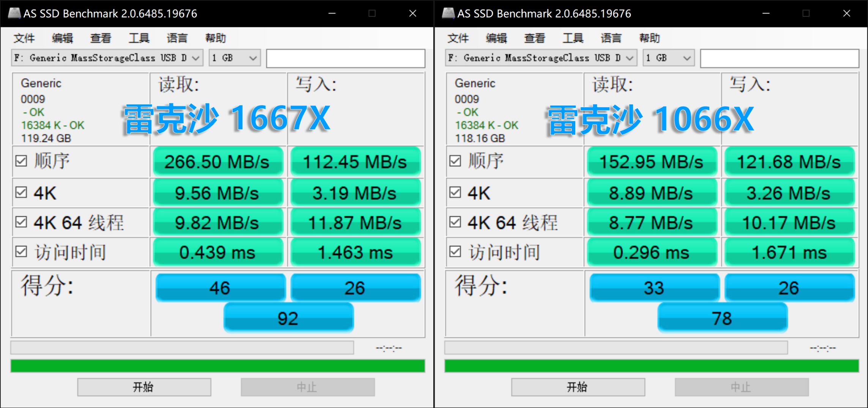
Task: Click the read score 46 box
Action: pos(221,288)
